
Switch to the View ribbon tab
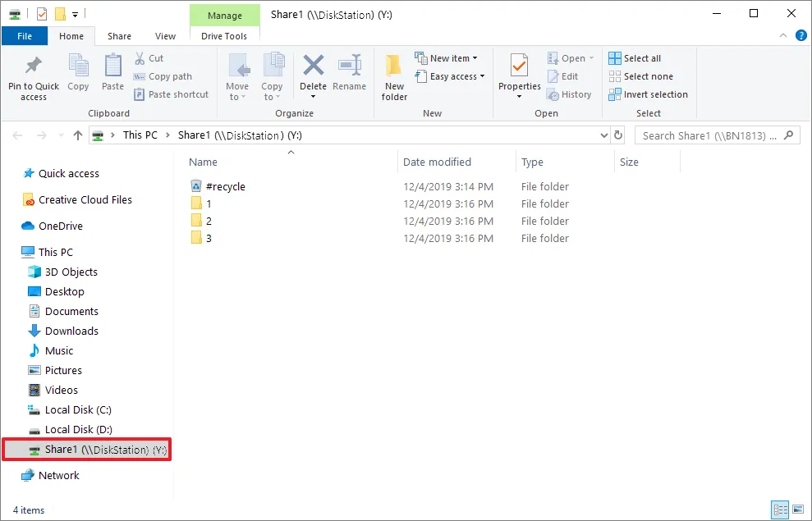[x=166, y=36]
